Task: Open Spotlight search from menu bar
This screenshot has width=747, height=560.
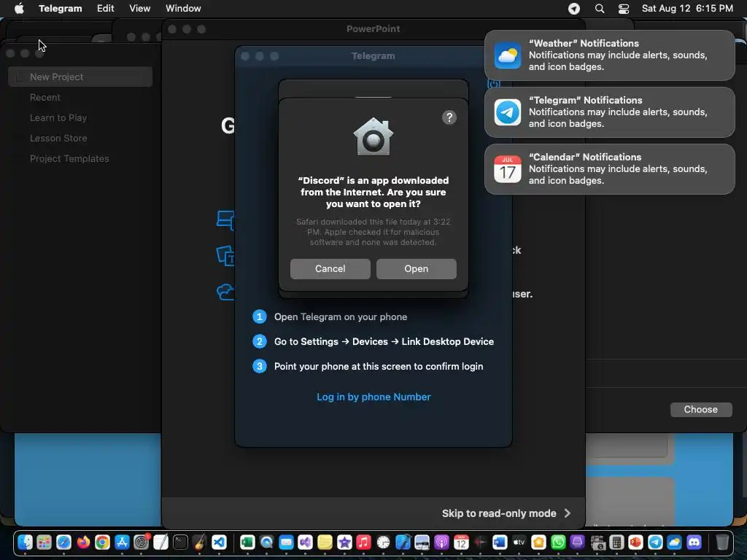Action: 600,9
